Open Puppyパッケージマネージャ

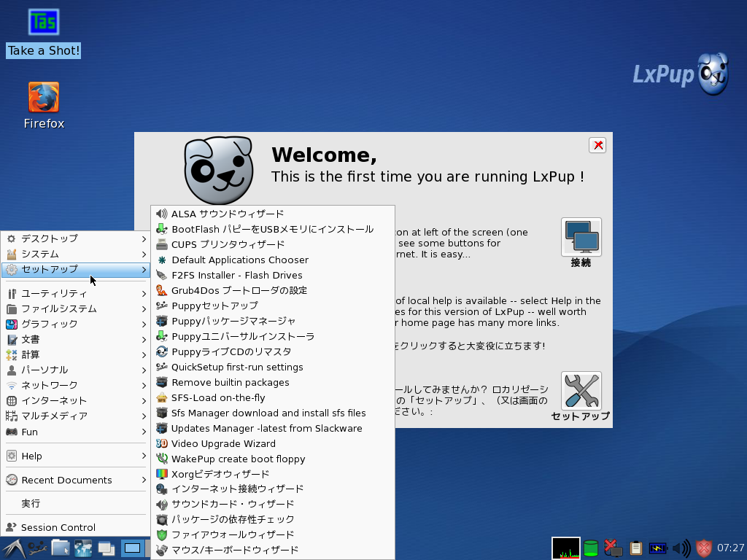tap(273, 321)
